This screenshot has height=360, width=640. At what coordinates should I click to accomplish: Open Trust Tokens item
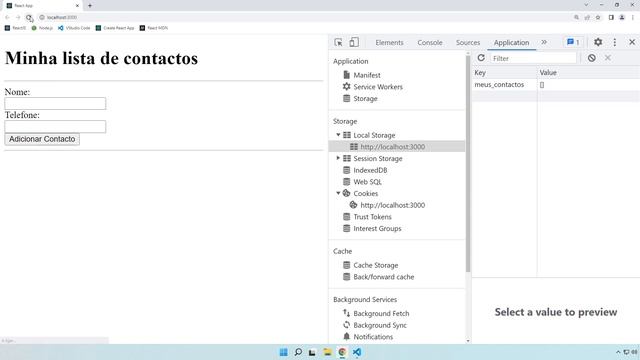tap(367, 217)
